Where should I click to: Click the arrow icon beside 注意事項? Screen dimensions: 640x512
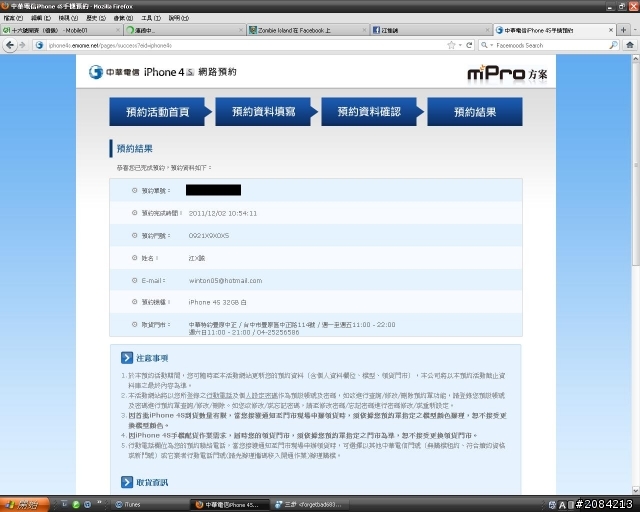(127, 358)
